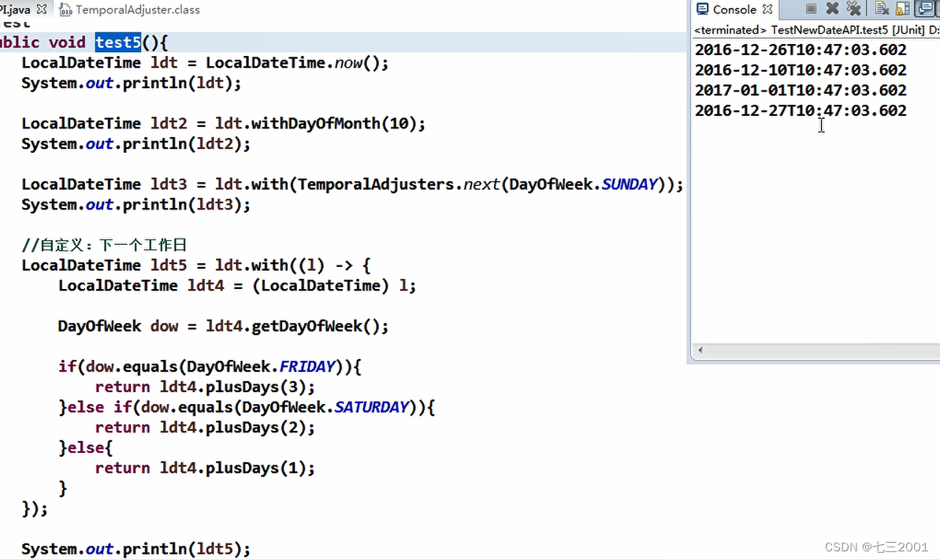This screenshot has height=560, width=940.
Task: Click the class file icon beside TemporalAdjuster.class
Action: click(65, 10)
